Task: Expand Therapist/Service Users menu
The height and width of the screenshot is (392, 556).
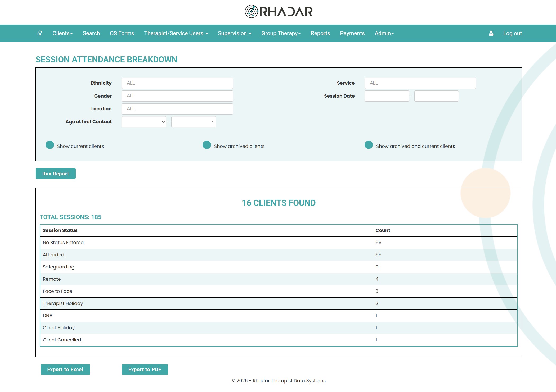Action: pos(176,33)
